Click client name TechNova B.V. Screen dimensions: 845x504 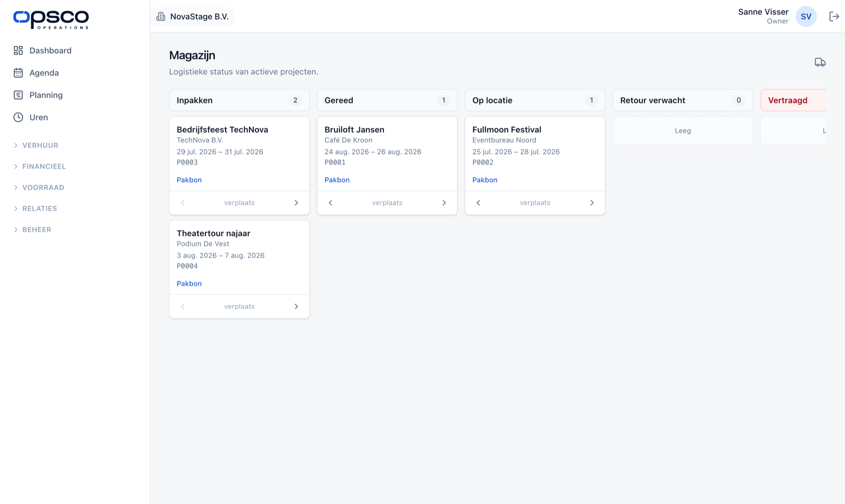(200, 140)
